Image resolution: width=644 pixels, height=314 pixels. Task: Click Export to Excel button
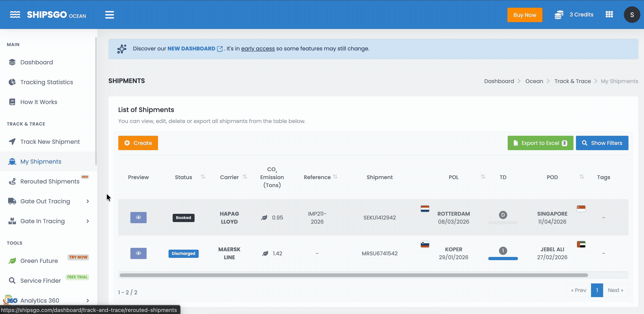pos(540,143)
